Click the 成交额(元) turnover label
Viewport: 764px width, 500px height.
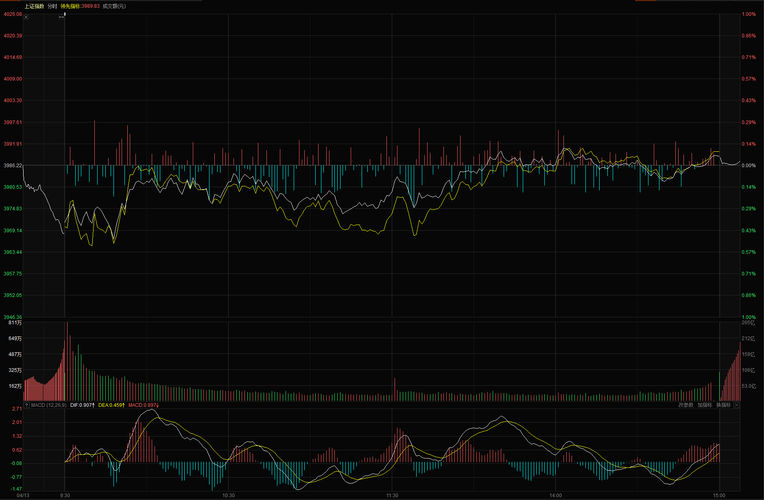pos(114,6)
